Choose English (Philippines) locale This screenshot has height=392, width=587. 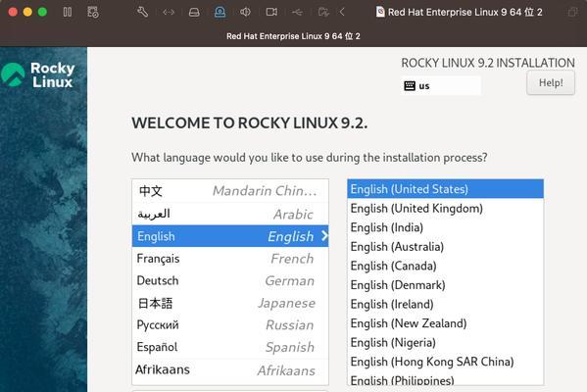click(x=446, y=379)
